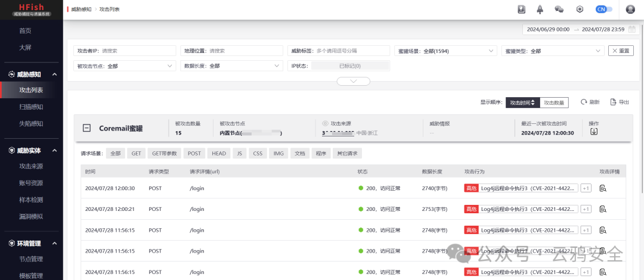Select the 程序 request filter
The height and width of the screenshot is (280, 644).
pyautogui.click(x=321, y=154)
